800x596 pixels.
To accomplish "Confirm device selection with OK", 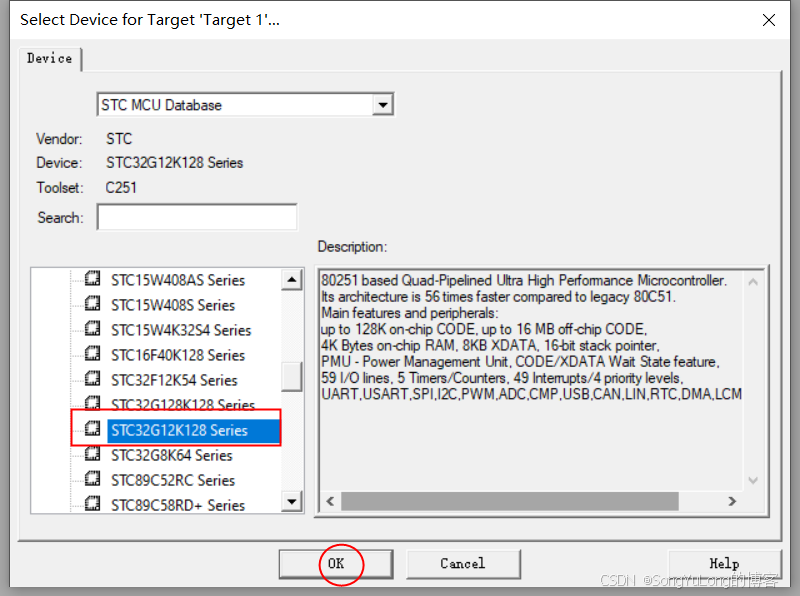I will (336, 564).
